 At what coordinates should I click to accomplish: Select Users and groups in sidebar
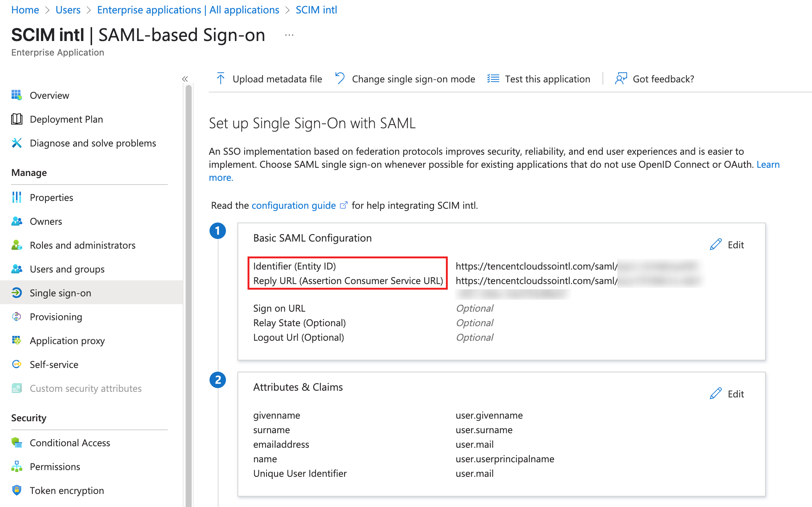[x=67, y=269]
